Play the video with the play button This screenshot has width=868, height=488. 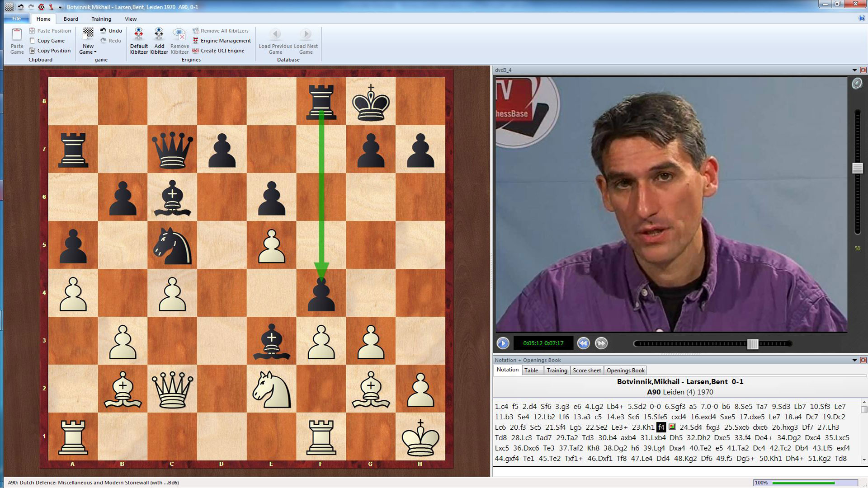[x=503, y=343]
